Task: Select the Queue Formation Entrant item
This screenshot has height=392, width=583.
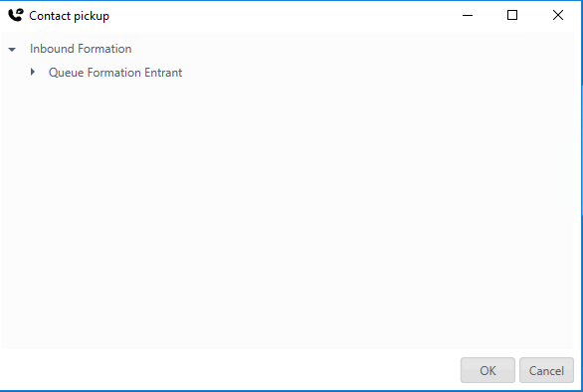Action: [115, 73]
